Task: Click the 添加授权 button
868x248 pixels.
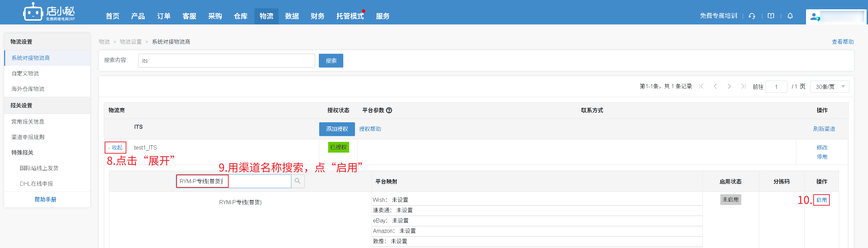Action: (337, 129)
